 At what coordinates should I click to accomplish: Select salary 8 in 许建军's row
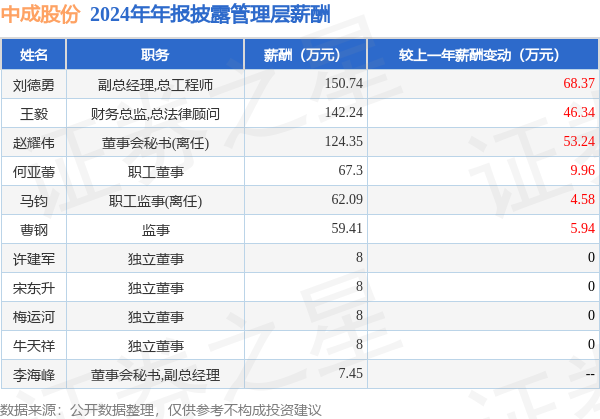359,258
